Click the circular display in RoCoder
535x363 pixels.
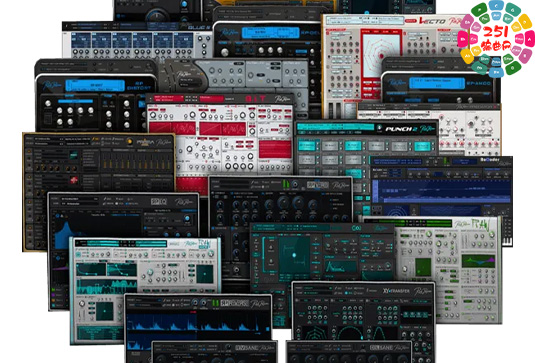[396, 210]
